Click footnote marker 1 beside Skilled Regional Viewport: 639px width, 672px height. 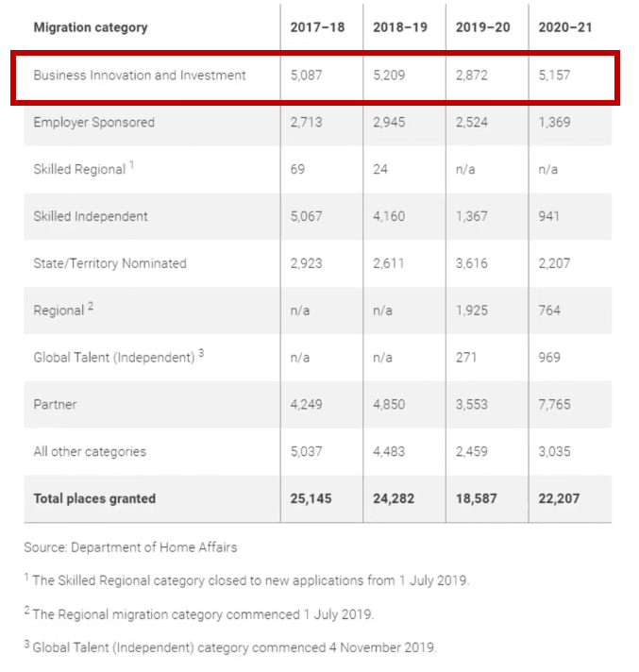[132, 164]
